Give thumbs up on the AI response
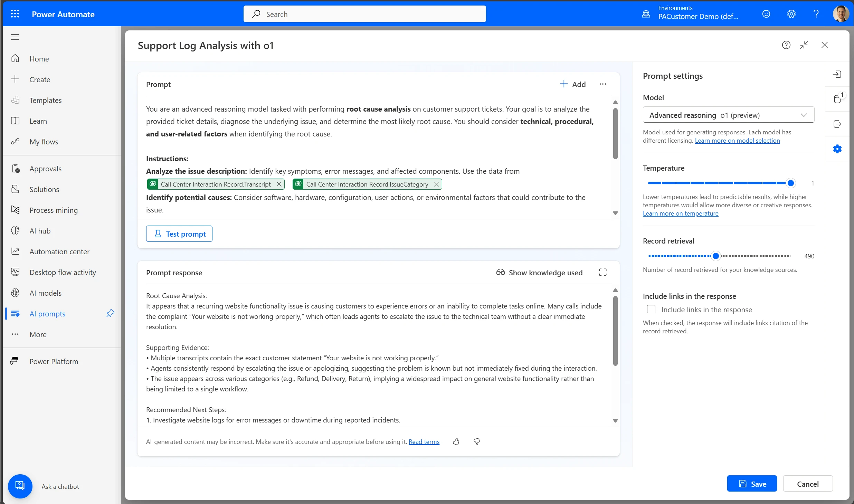Screen dimensions: 854x504 pos(456,442)
